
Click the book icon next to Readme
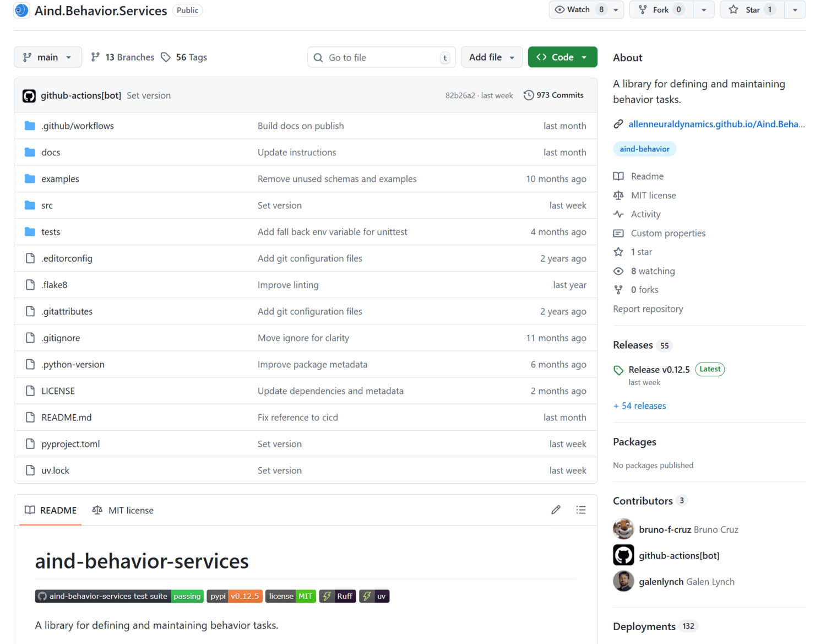point(618,176)
